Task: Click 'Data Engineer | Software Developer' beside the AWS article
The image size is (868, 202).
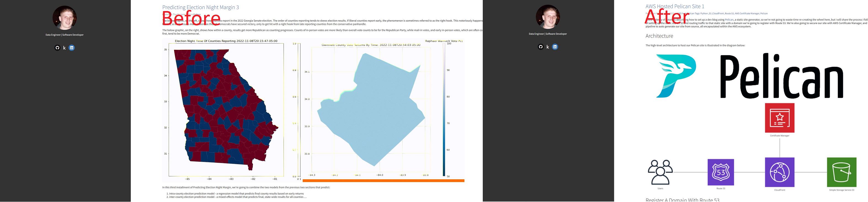Action: 548,34
